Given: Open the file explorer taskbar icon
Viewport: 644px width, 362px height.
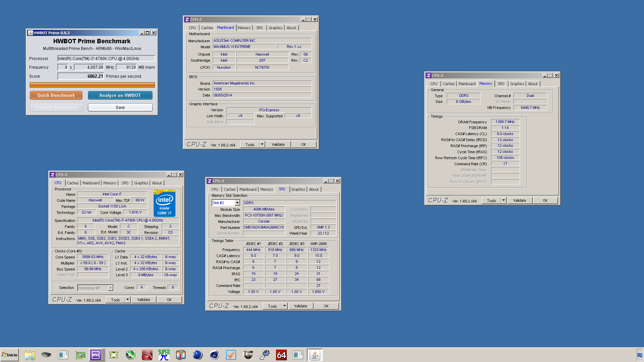Looking at the screenshot, I should pos(30,355).
